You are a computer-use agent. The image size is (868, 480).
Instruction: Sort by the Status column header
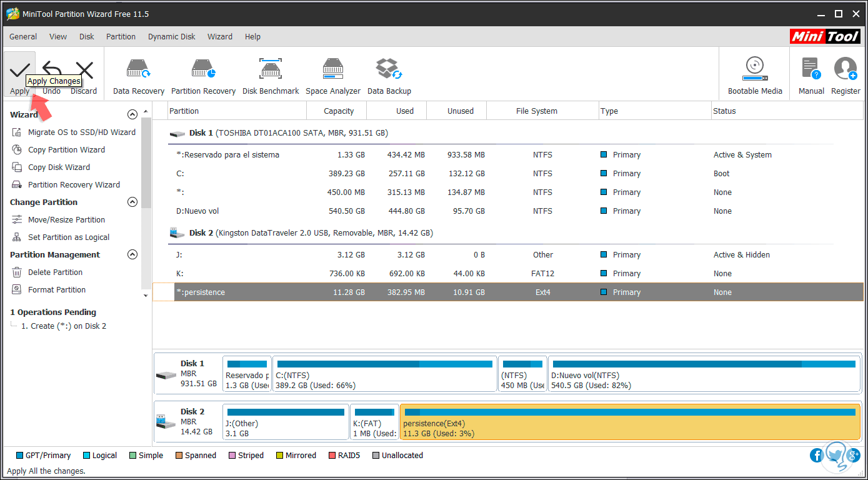coord(787,111)
